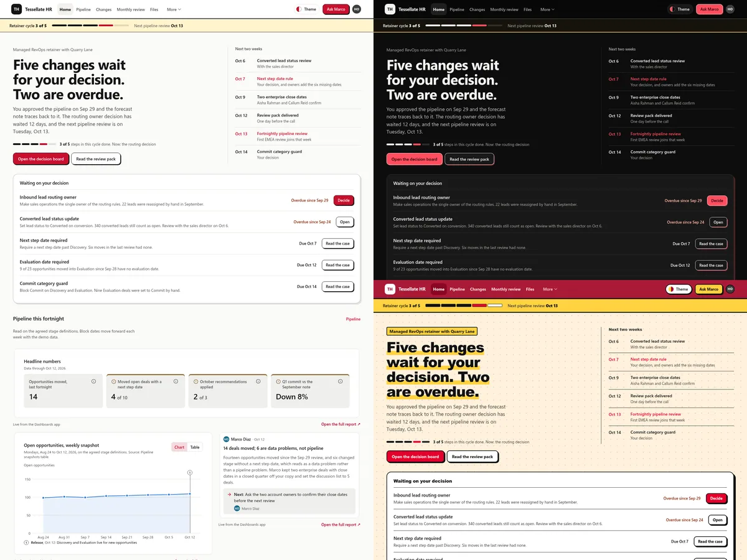The width and height of the screenshot is (747, 560).
Task: Click retainer cycle progress bar in light panel
Action: point(90,26)
